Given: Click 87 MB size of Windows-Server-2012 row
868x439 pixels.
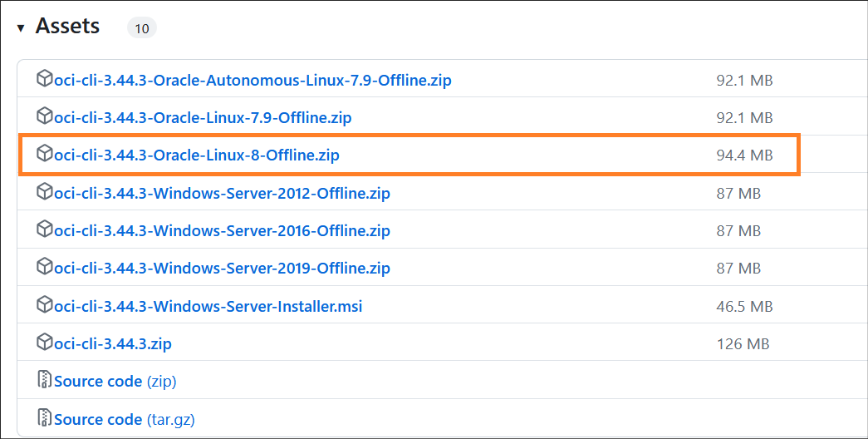Looking at the screenshot, I should [x=739, y=194].
